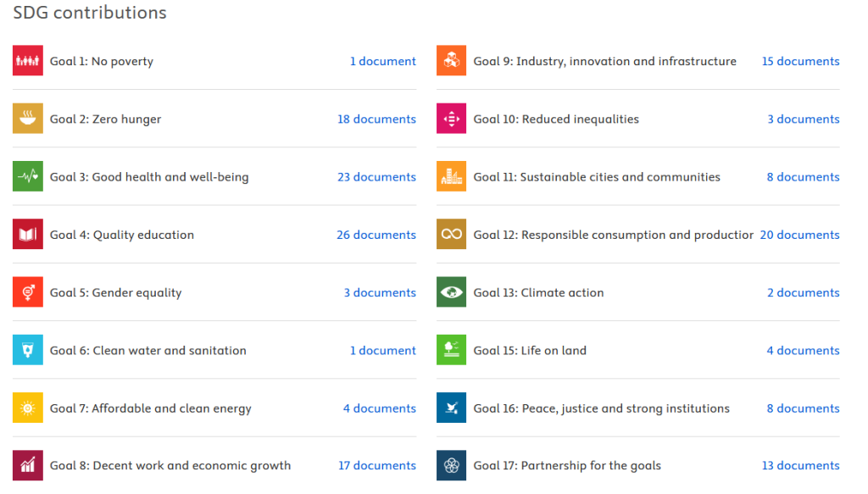Image resolution: width=868 pixels, height=494 pixels.
Task: Click the Goal 12 infinity loop icon
Action: tap(452, 234)
